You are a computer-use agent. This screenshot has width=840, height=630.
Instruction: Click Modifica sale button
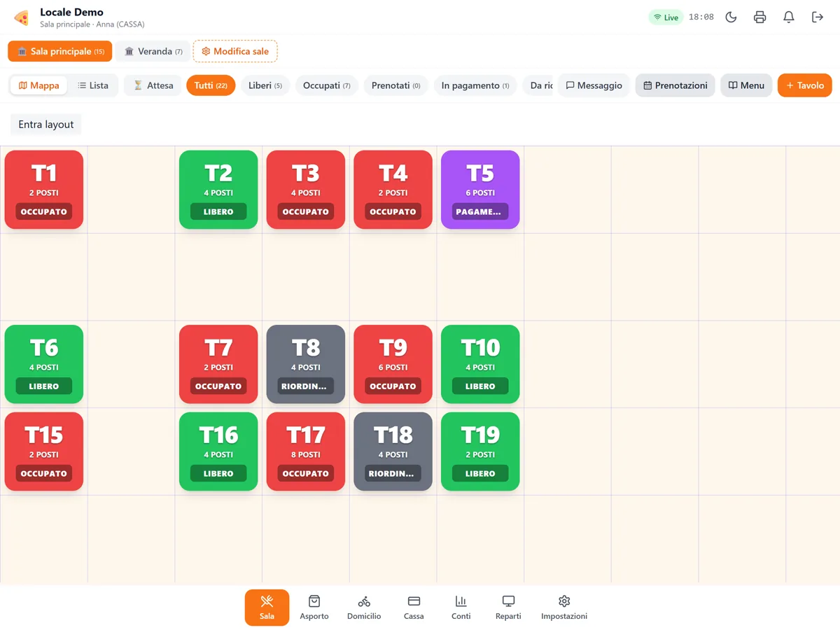[x=235, y=51]
